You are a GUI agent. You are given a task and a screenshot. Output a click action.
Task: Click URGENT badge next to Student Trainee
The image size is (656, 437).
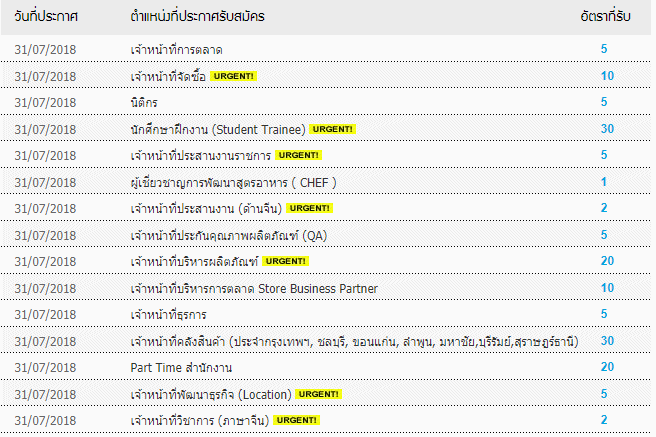332,129
